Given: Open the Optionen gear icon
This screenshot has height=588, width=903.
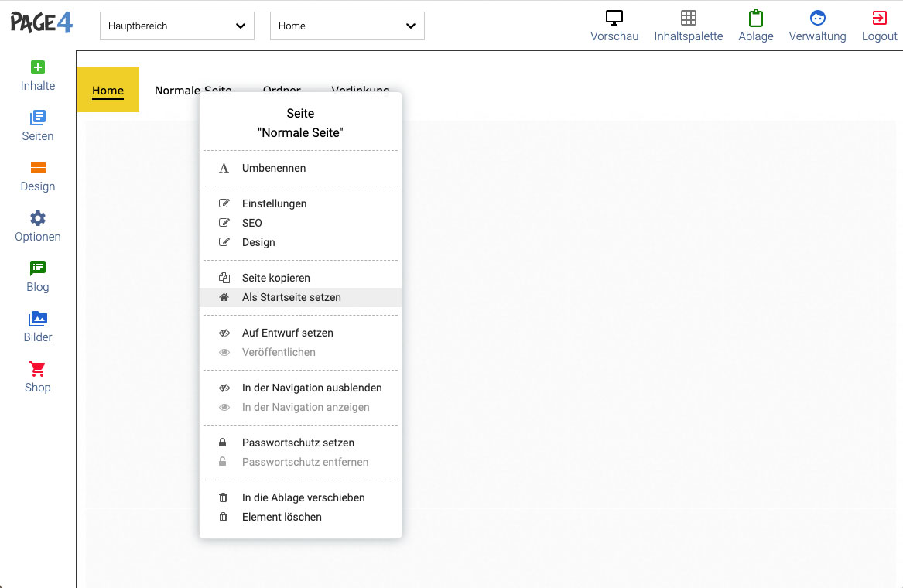Looking at the screenshot, I should click(x=37, y=218).
